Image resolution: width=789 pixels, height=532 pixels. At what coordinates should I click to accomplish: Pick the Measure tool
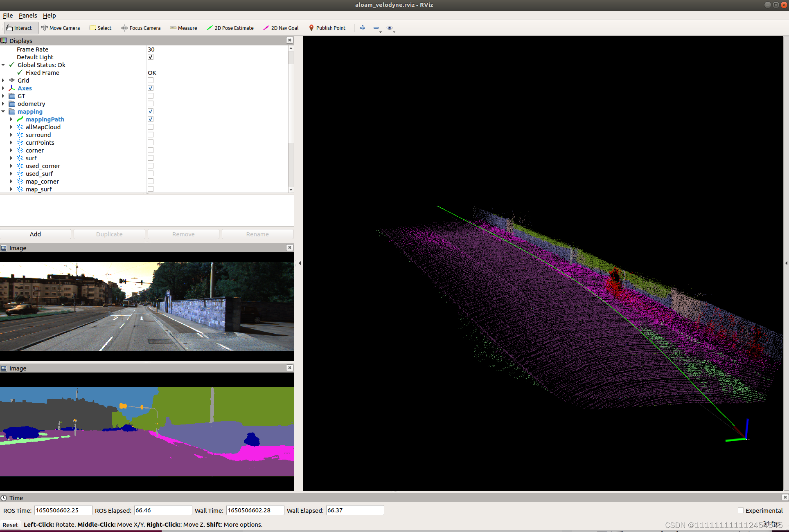183,28
